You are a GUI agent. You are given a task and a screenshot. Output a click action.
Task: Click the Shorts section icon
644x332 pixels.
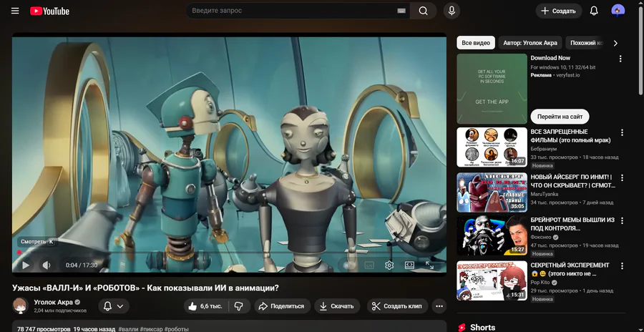462,327
